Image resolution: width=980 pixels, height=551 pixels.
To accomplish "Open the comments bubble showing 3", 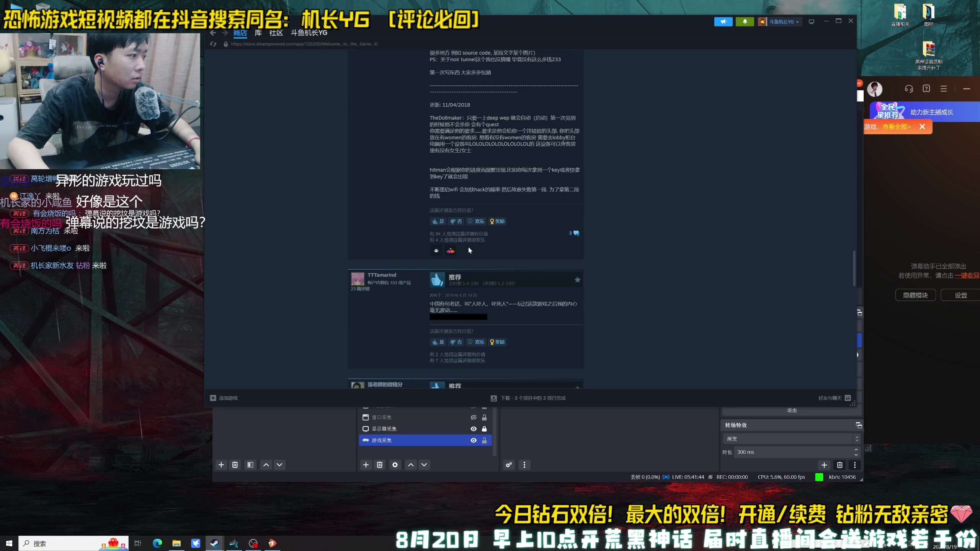I will (x=574, y=233).
